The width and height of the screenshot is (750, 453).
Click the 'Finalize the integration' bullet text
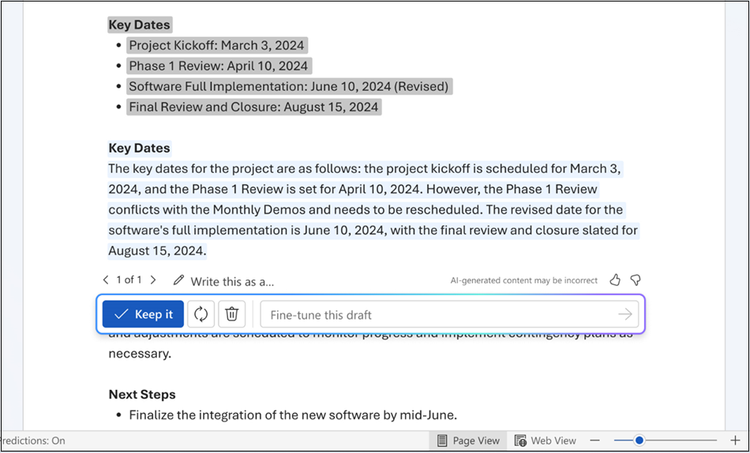[x=293, y=415]
